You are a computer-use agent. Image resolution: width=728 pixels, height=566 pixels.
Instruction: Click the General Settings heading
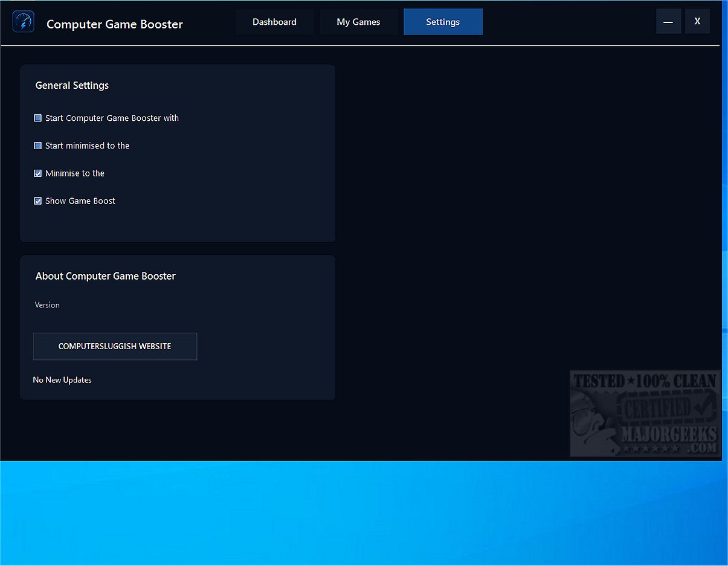tap(72, 85)
